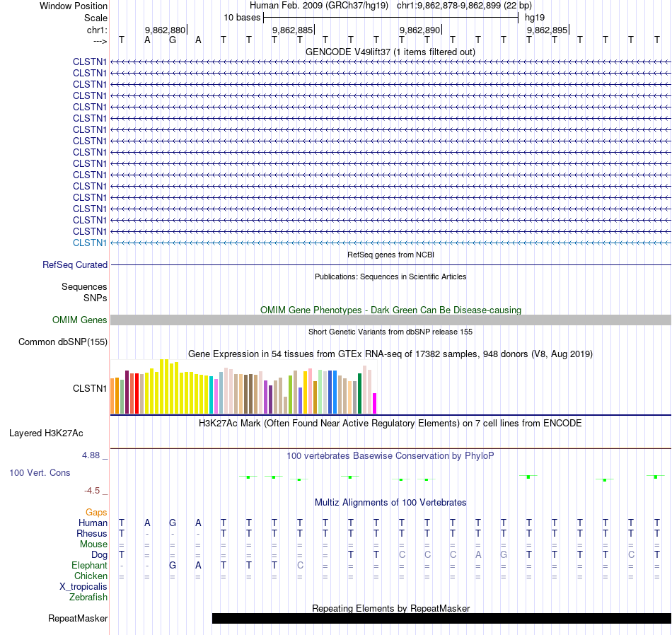672x635 pixels.
Task: Select the Human alignment row label
Action: 93,523
